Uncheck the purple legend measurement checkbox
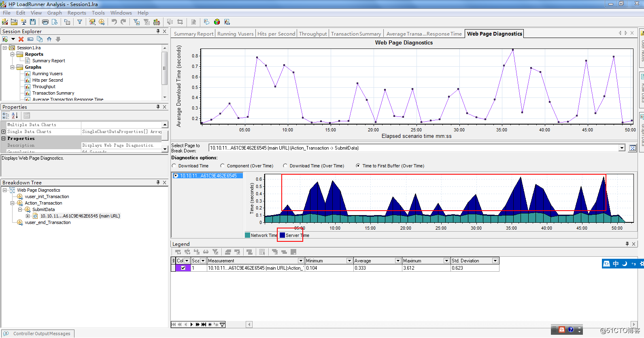The height and width of the screenshot is (338, 644). coord(183,268)
